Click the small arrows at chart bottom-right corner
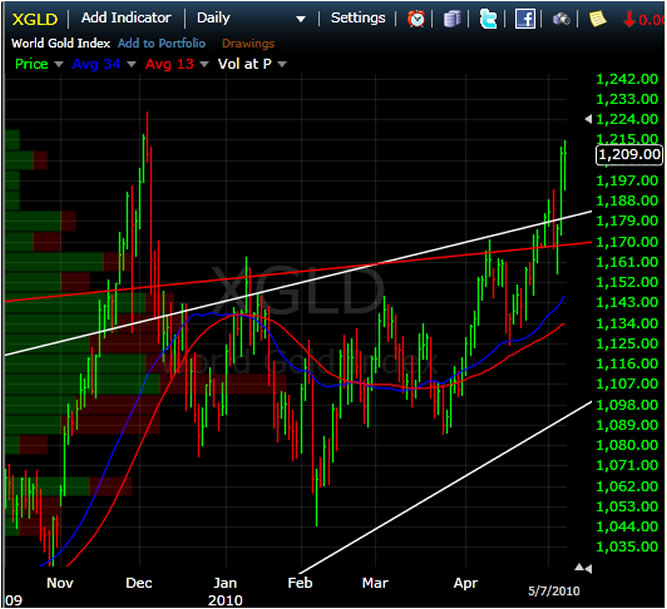Viewport: 667px width, 609px height. [586, 569]
